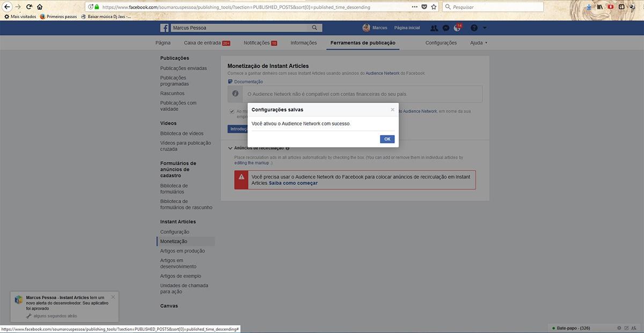This screenshot has width=644, height=333.
Task: Open Facebook Messenger icon
Action: click(x=446, y=28)
